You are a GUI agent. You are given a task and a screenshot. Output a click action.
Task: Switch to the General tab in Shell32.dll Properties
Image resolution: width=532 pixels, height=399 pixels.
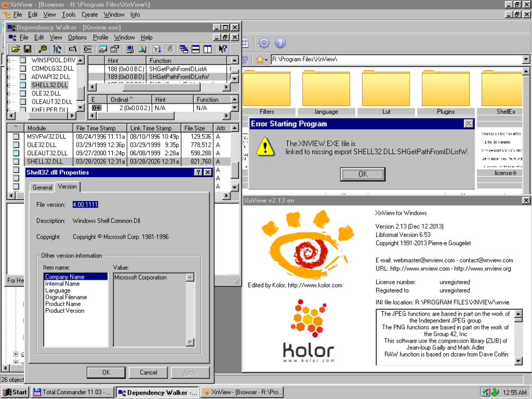coord(43,187)
